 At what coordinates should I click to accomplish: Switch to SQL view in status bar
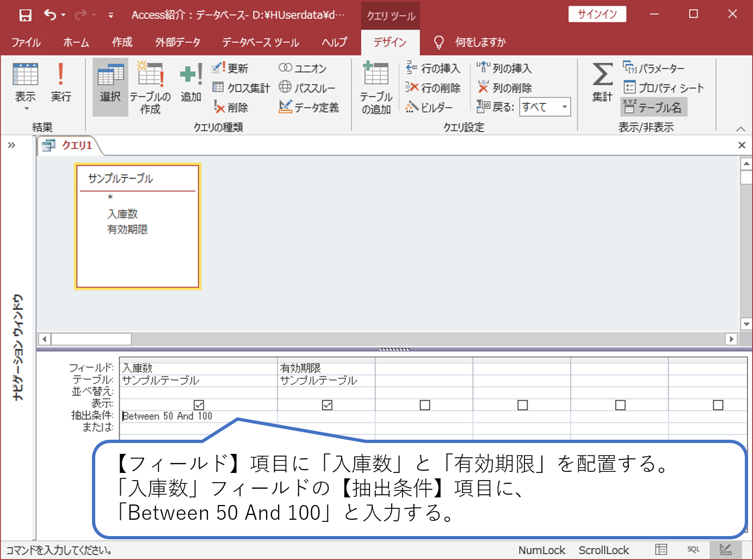point(694,550)
